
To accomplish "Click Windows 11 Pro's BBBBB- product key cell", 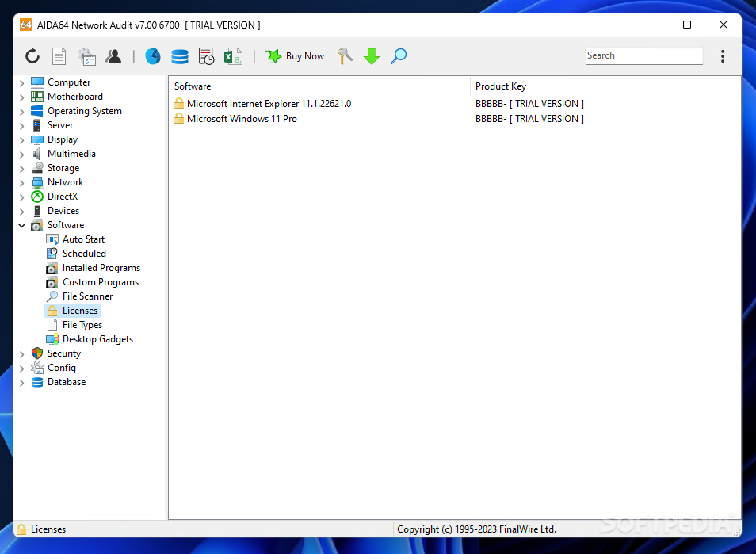I will pos(529,119).
